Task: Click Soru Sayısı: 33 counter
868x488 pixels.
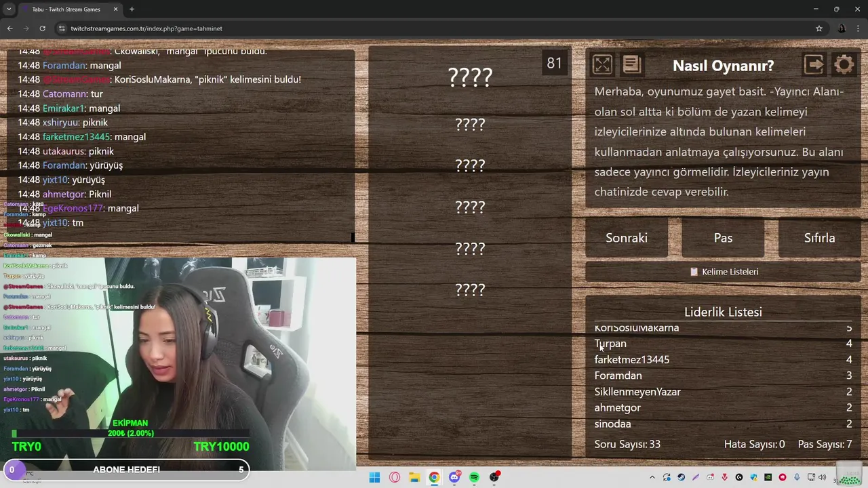Action: pos(627,445)
